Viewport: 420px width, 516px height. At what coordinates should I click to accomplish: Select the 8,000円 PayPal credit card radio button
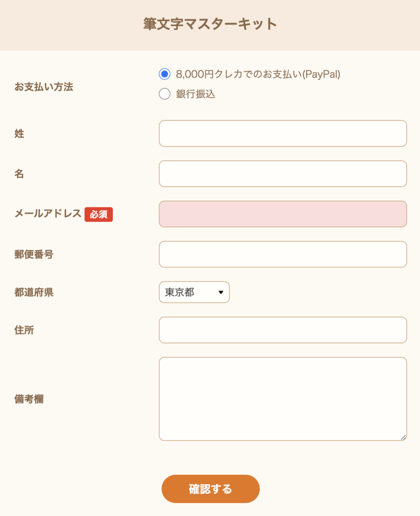coord(165,74)
